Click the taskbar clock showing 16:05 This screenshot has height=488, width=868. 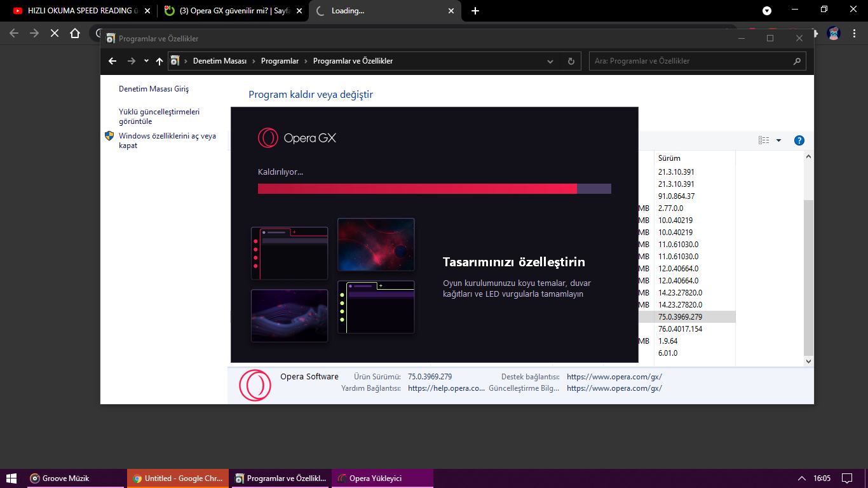pos(822,478)
